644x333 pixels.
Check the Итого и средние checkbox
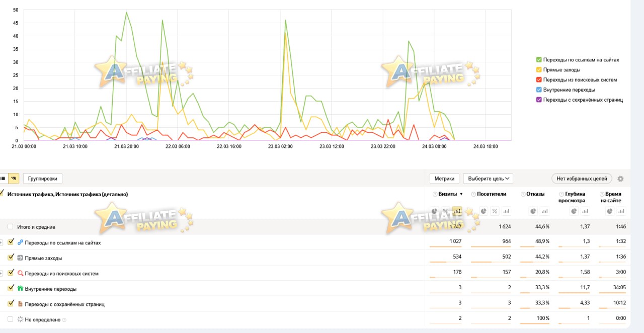[x=11, y=227]
